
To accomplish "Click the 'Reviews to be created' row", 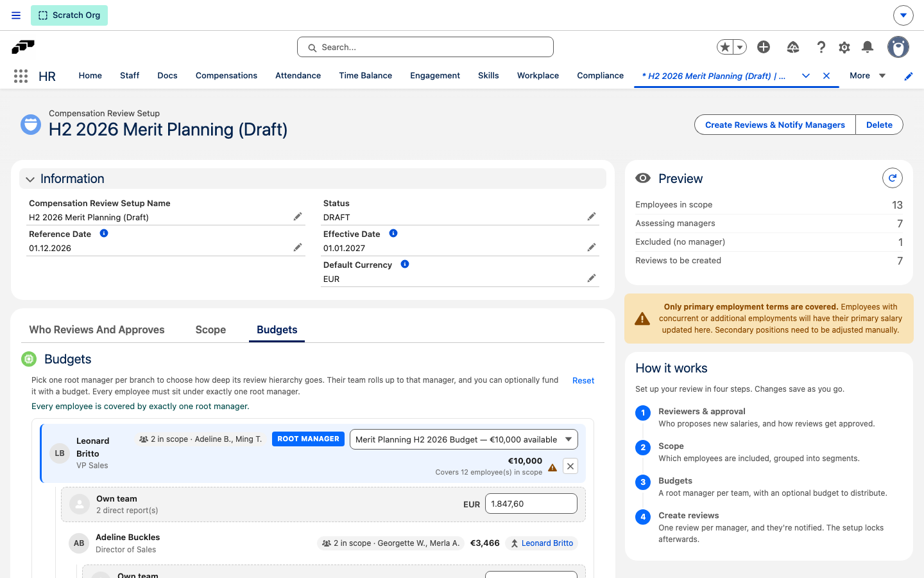I will 769,261.
